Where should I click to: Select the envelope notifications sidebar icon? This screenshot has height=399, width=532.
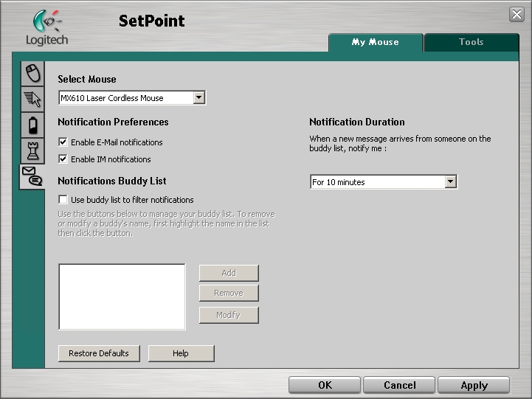(x=32, y=176)
